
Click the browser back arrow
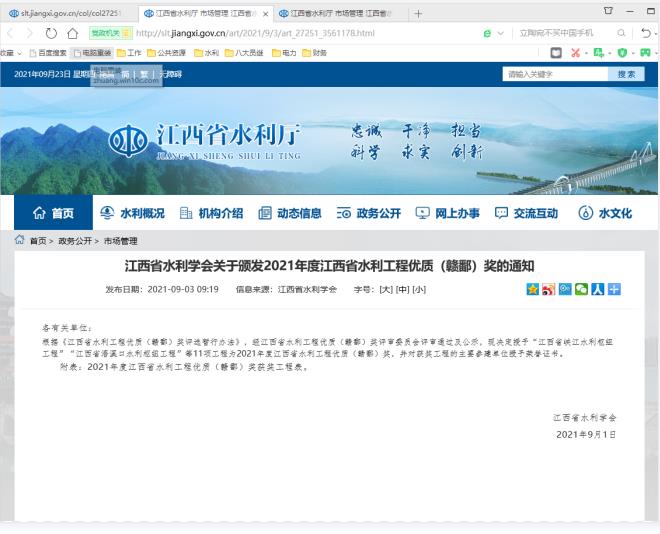click(11, 33)
